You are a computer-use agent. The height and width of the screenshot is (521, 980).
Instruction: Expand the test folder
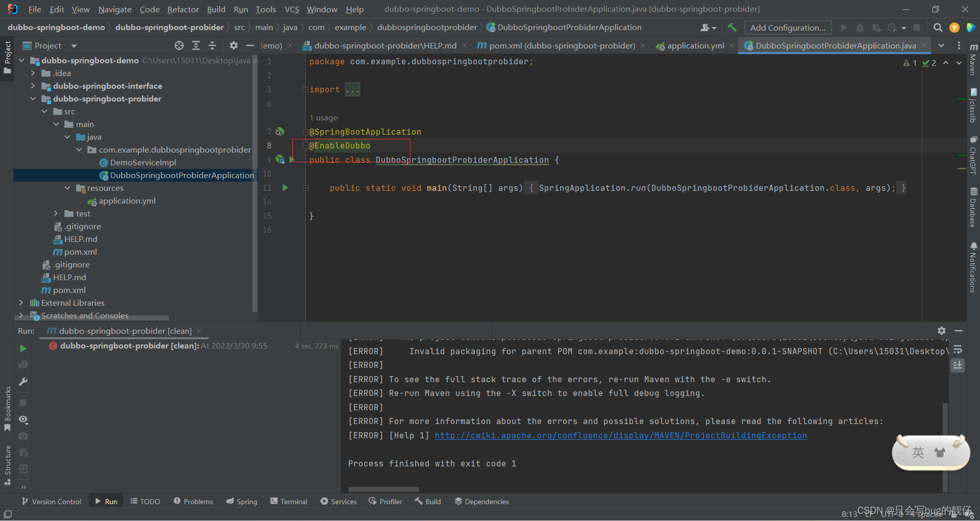56,213
